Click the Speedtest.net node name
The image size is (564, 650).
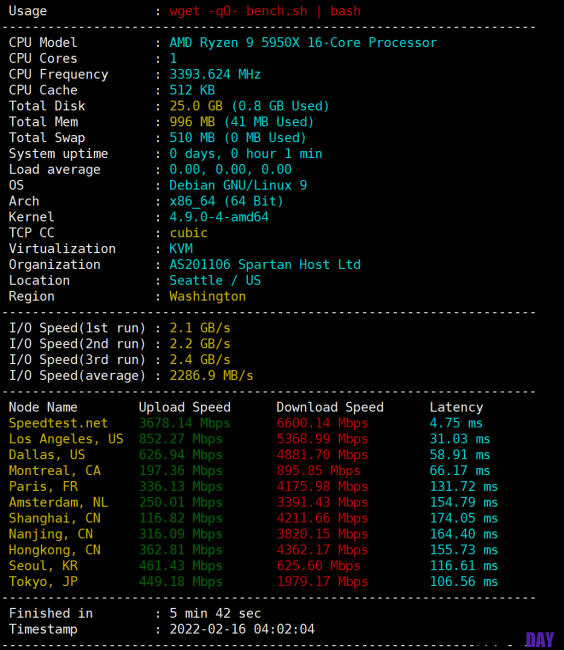pos(58,423)
